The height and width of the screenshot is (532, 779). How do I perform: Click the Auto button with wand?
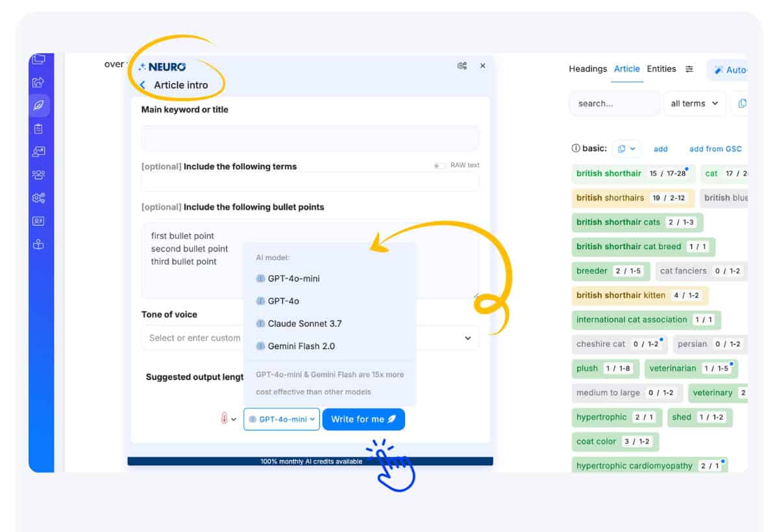pos(727,70)
